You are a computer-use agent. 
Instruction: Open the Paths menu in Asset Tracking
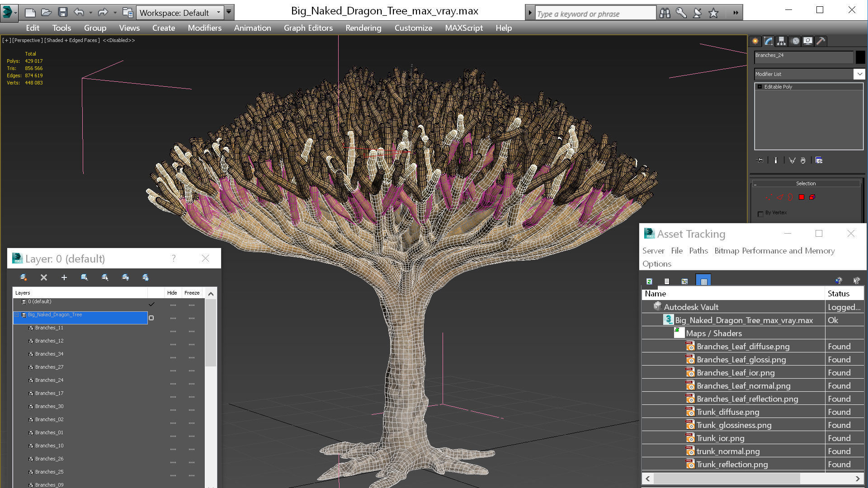698,251
